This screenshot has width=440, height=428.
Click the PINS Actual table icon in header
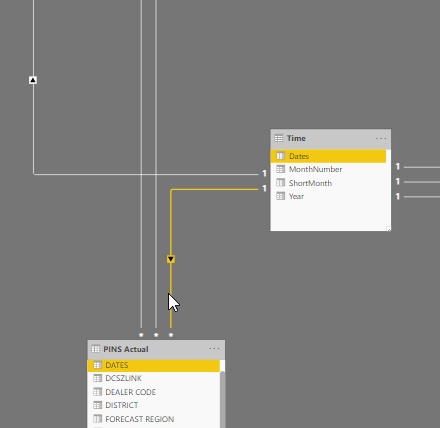95,349
